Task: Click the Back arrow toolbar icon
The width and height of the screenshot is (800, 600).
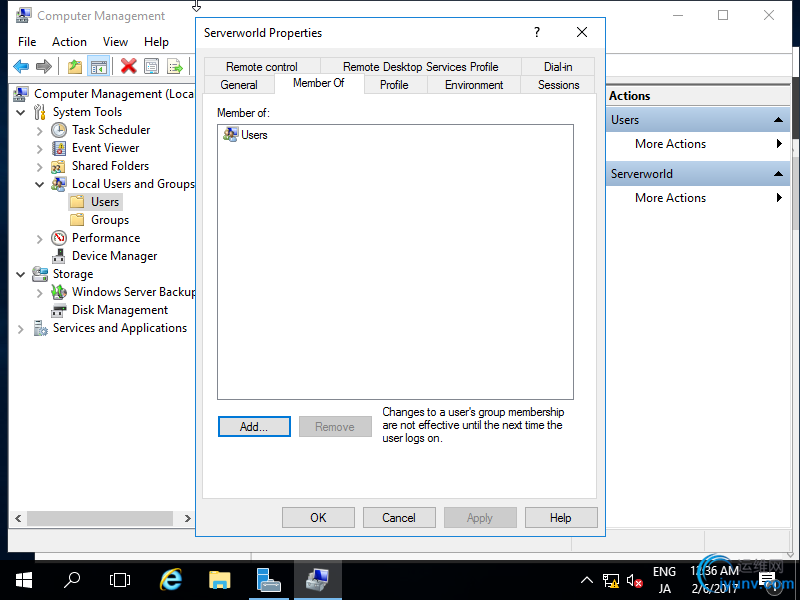Action: coord(21,66)
